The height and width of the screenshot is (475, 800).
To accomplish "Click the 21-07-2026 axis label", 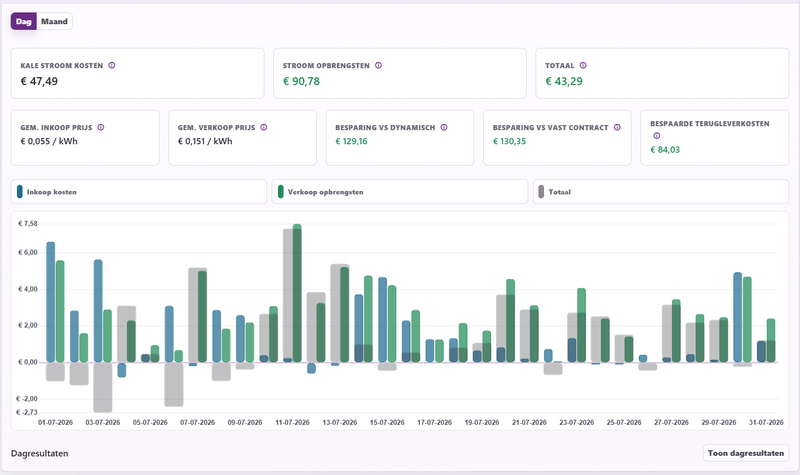I will (529, 422).
